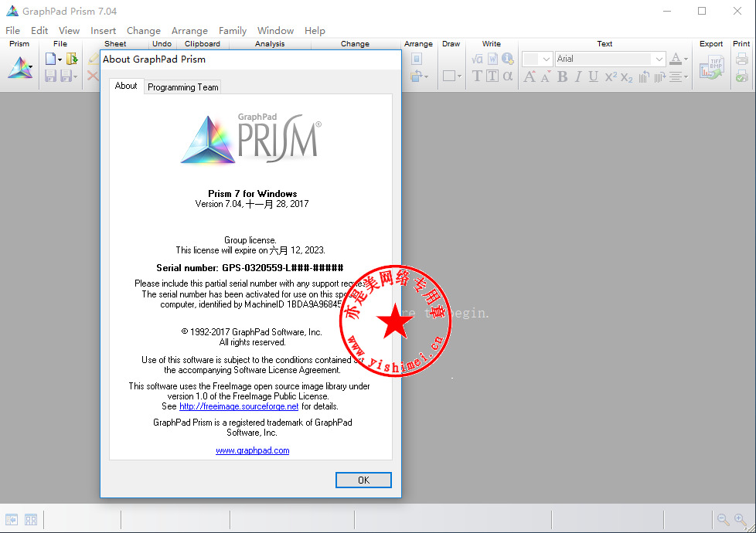Open the Family menu
756x533 pixels.
coord(233,31)
